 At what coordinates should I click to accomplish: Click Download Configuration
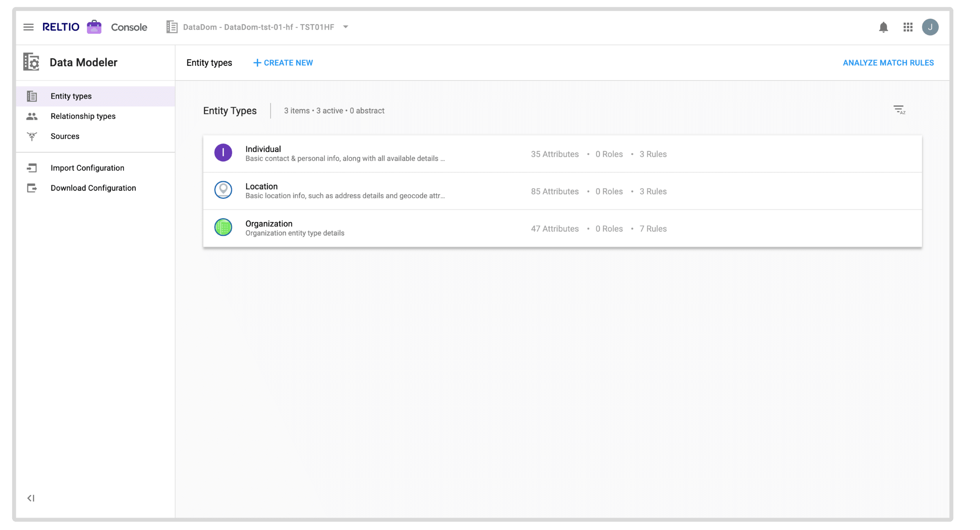pos(93,188)
